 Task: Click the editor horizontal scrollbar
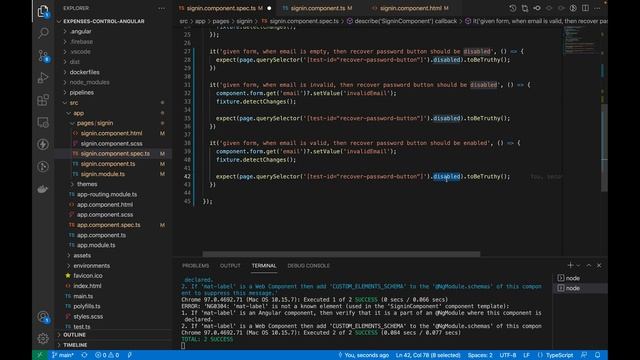point(341,254)
